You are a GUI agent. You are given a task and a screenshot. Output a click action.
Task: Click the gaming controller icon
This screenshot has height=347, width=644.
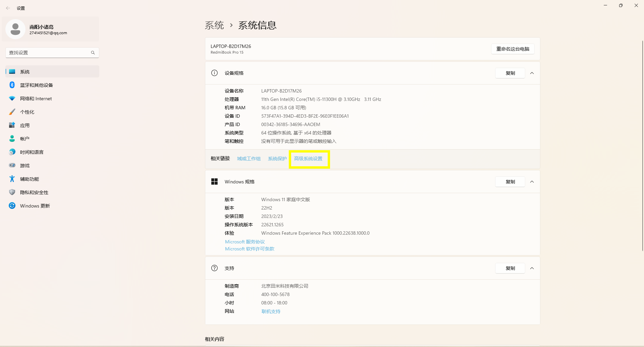tap(12, 165)
